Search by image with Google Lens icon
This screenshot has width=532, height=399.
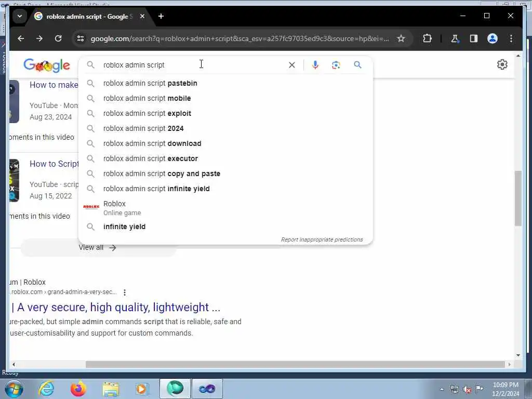[x=336, y=65]
